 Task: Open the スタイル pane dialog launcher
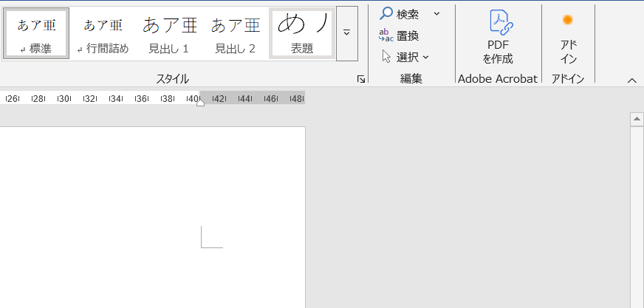tap(360, 79)
